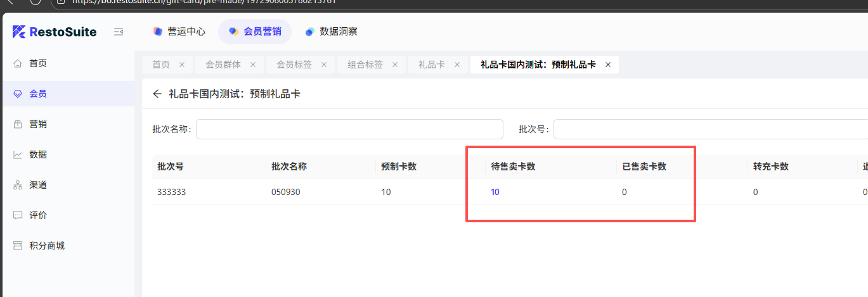This screenshot has height=297, width=868.
Task: Open 积分商城 from the sidebar
Action: [47, 246]
